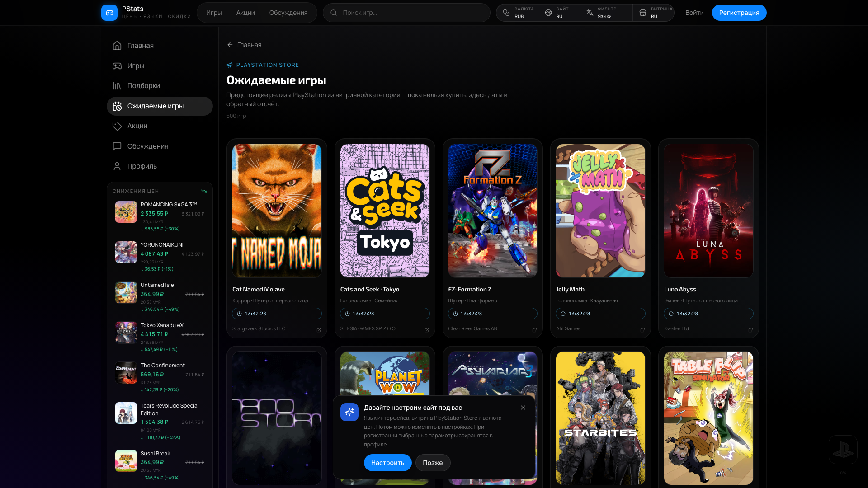Screen dimensions: 868x488
Task: Open the site language RU selector
Action: click(559, 13)
